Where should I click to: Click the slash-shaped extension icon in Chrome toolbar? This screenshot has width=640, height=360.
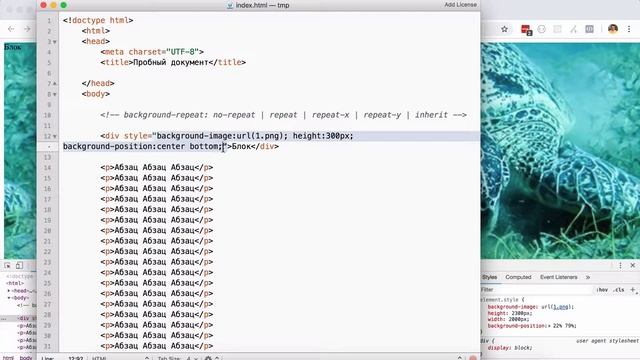[x=573, y=29]
